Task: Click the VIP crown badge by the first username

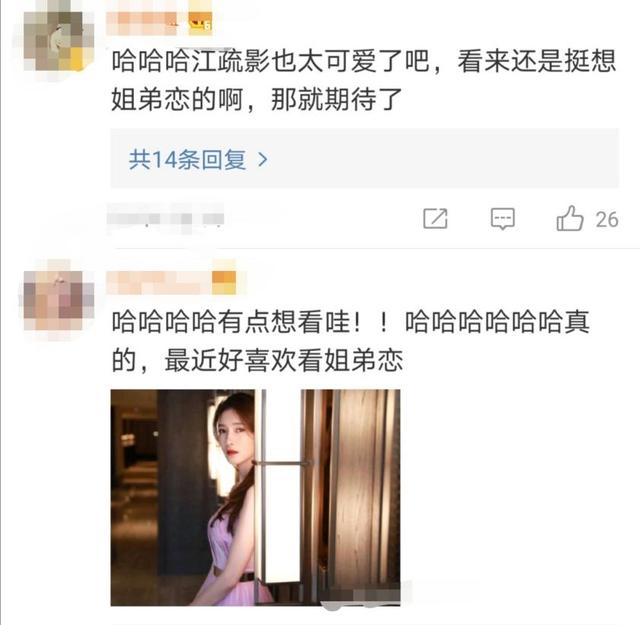Action: click(x=200, y=23)
